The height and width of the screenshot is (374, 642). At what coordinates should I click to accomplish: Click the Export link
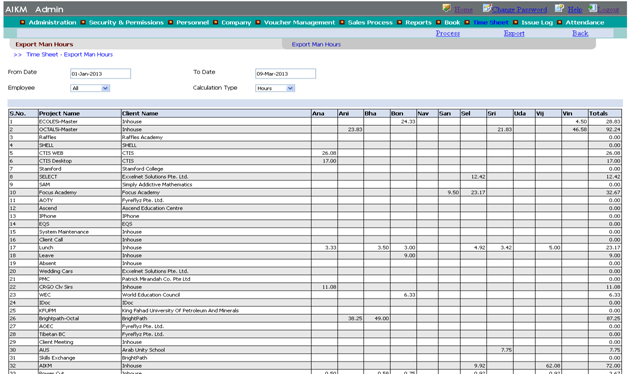tap(514, 33)
